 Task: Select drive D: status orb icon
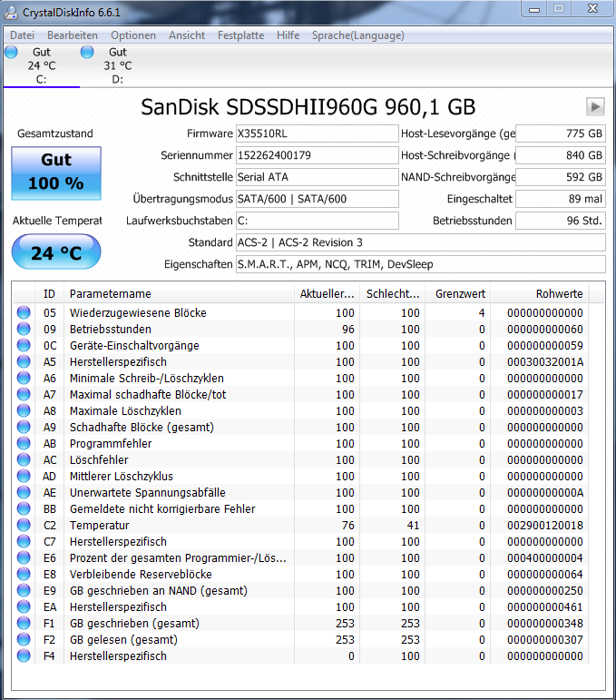[87, 52]
